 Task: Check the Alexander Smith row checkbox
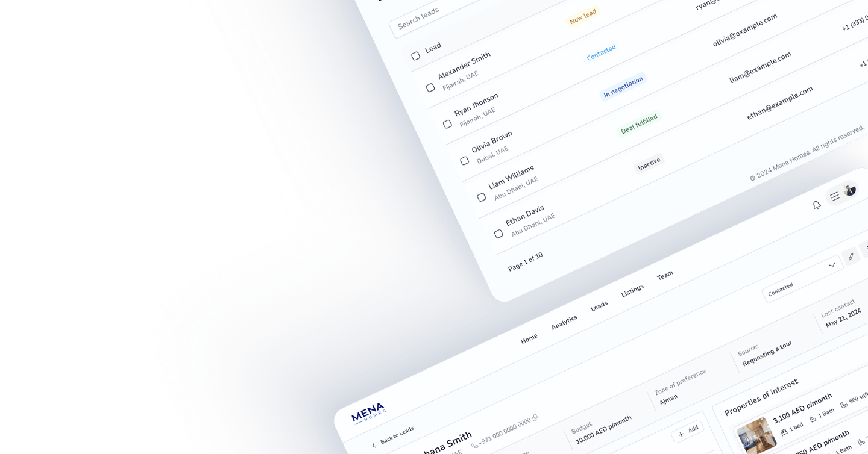tap(430, 87)
